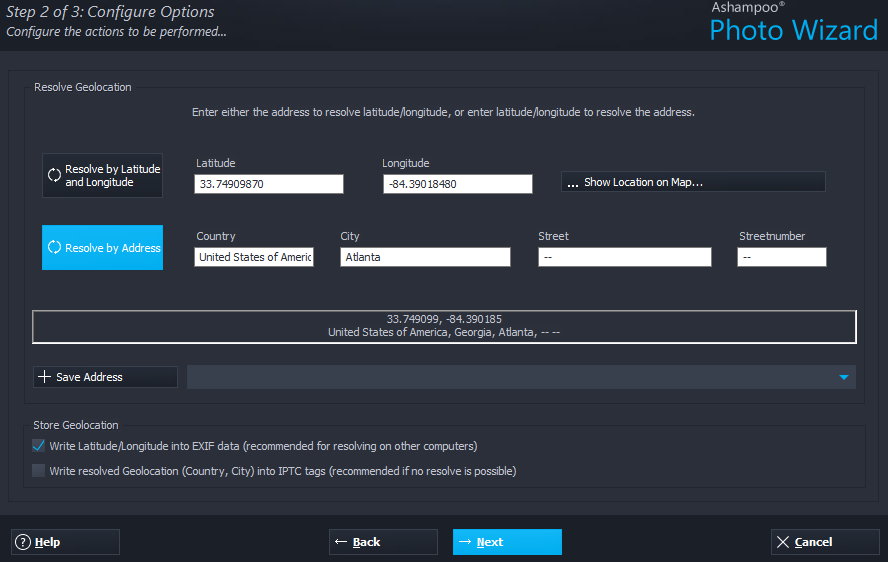The image size is (888, 562).
Task: Disable writing Latitude/Longitude into EXIF data
Action: (x=39, y=446)
